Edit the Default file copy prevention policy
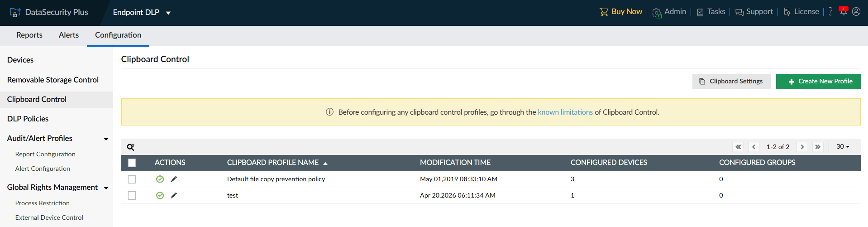The width and height of the screenshot is (868, 227). 174,179
